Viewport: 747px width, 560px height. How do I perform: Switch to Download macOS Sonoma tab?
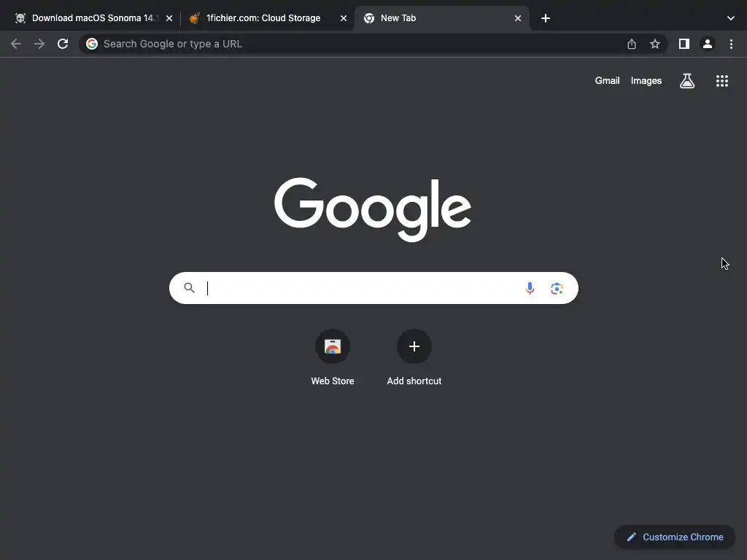(93, 18)
